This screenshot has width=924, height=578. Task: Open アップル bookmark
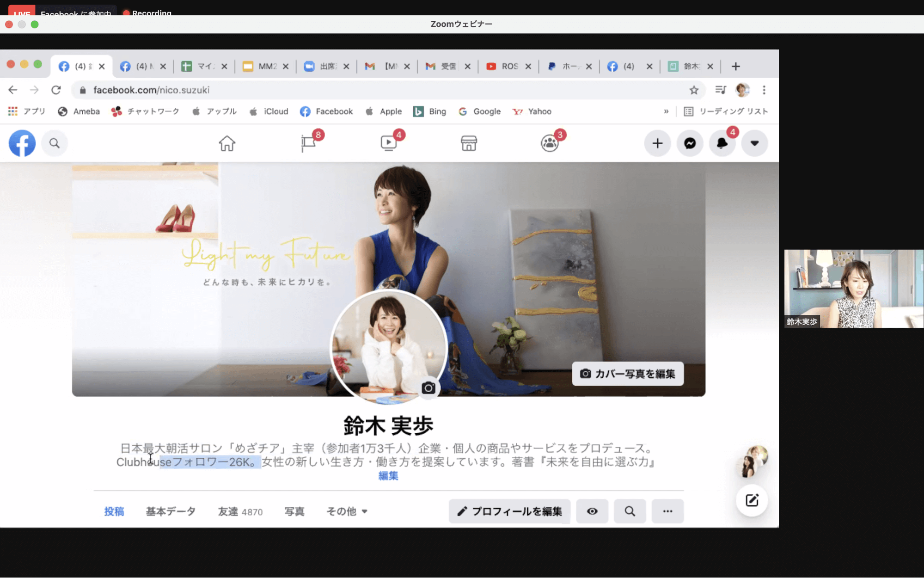[214, 111]
